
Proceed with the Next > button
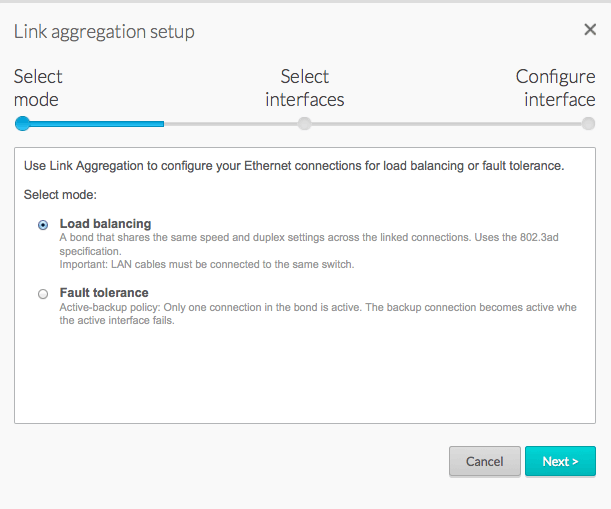560,461
